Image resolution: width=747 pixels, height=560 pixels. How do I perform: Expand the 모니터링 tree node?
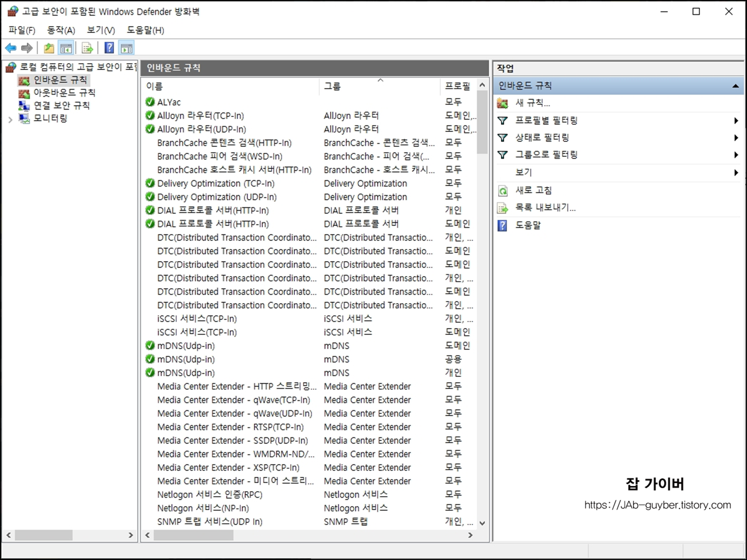pos(10,120)
